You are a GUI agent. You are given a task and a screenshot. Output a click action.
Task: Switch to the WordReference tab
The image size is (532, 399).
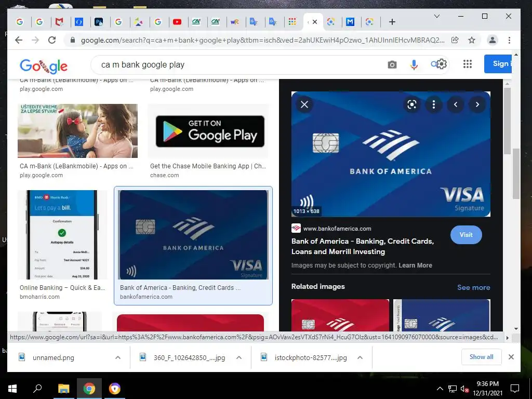234,22
